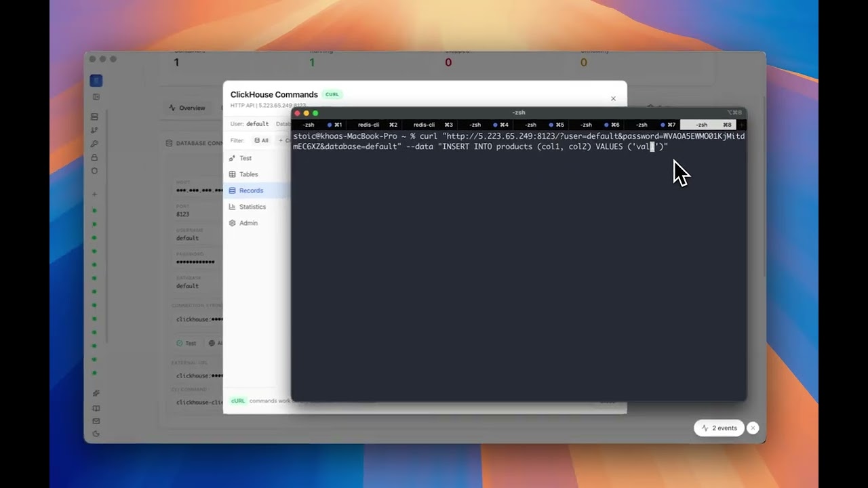Close the terminal window with the red button

tap(297, 113)
